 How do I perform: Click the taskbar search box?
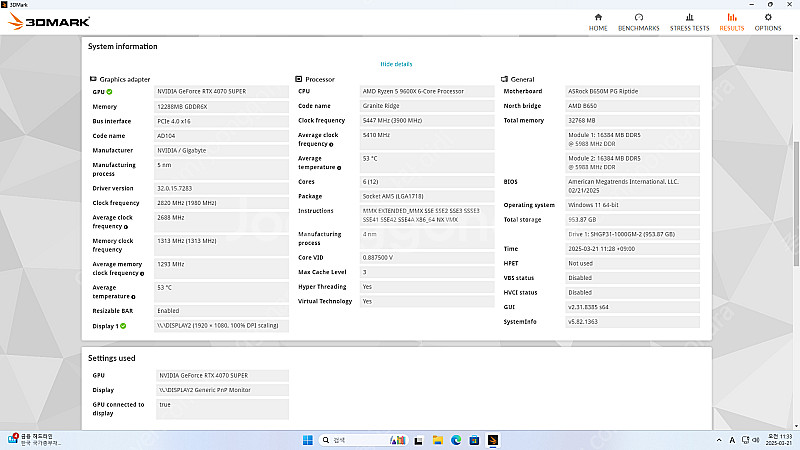[364, 440]
